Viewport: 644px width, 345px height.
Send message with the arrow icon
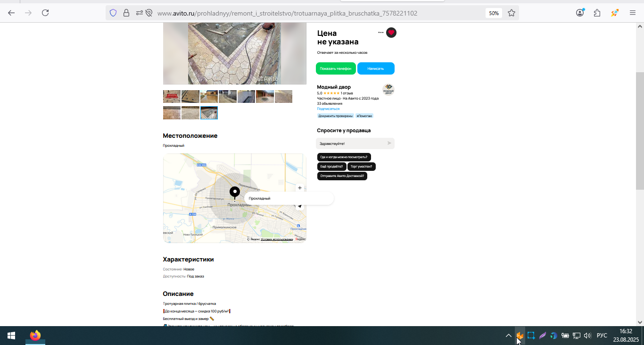point(389,143)
